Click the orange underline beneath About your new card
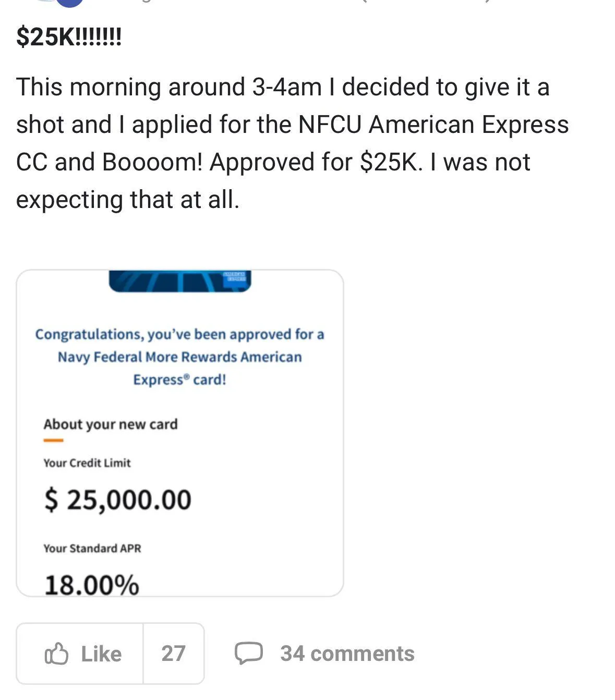615x700 pixels. click(53, 440)
